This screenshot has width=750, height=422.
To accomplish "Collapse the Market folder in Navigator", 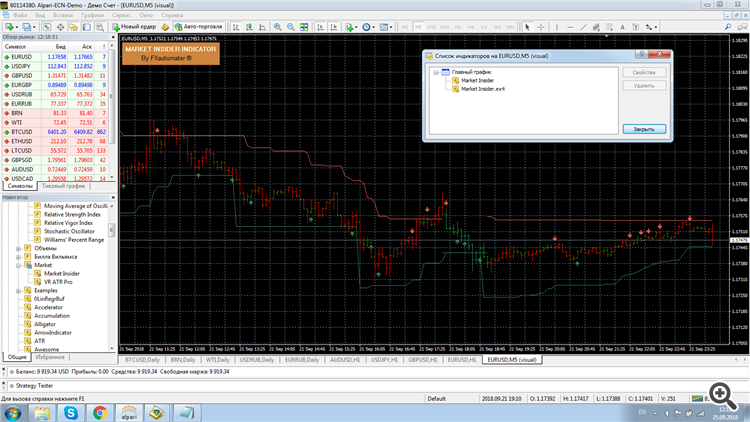I will pyautogui.click(x=19, y=266).
